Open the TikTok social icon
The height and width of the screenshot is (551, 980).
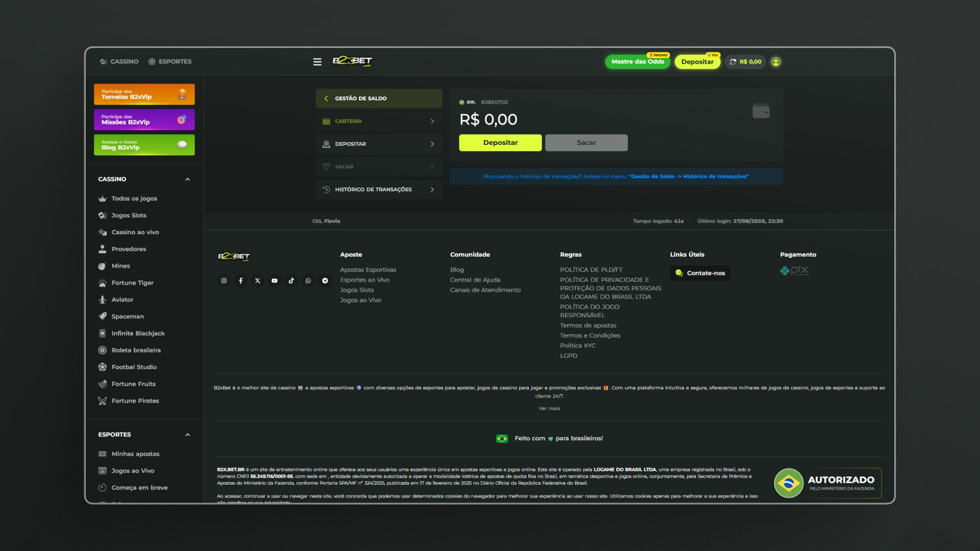291,281
